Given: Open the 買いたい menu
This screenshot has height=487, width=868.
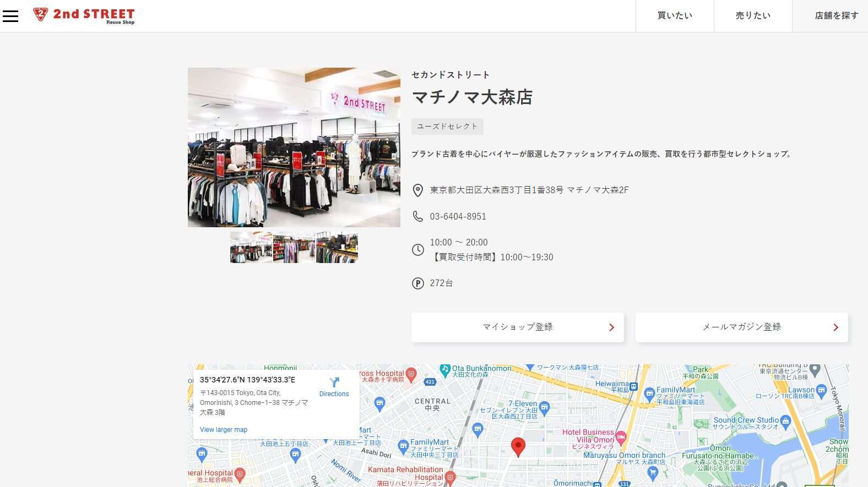Looking at the screenshot, I should click(675, 16).
